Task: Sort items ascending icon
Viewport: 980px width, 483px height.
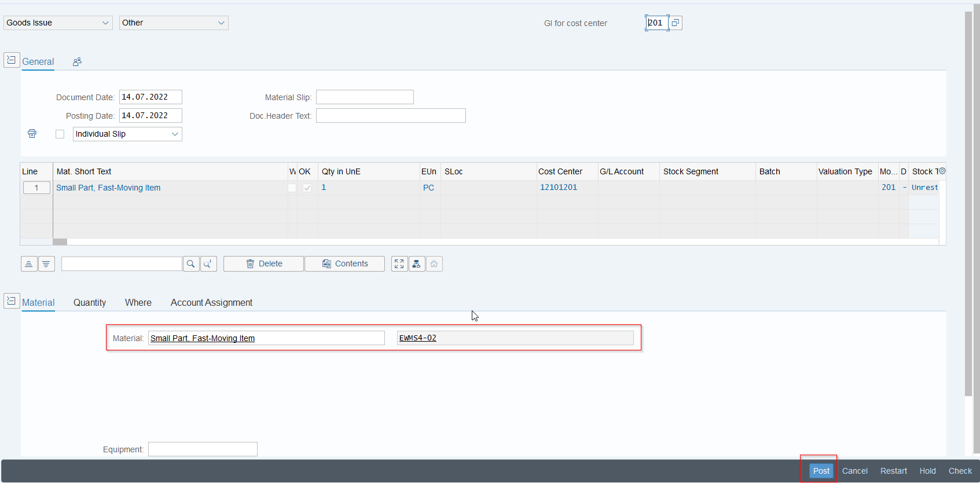Action: tap(29, 264)
